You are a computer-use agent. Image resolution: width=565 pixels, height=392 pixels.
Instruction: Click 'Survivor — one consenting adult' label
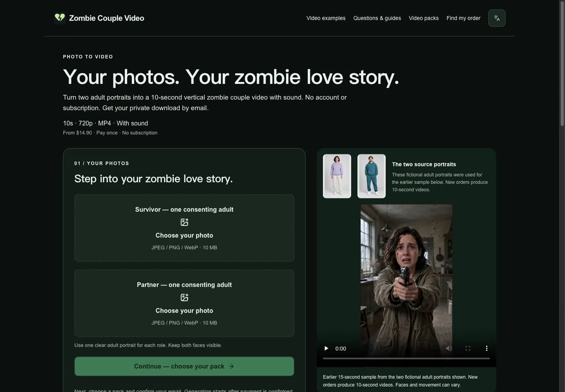click(x=184, y=209)
